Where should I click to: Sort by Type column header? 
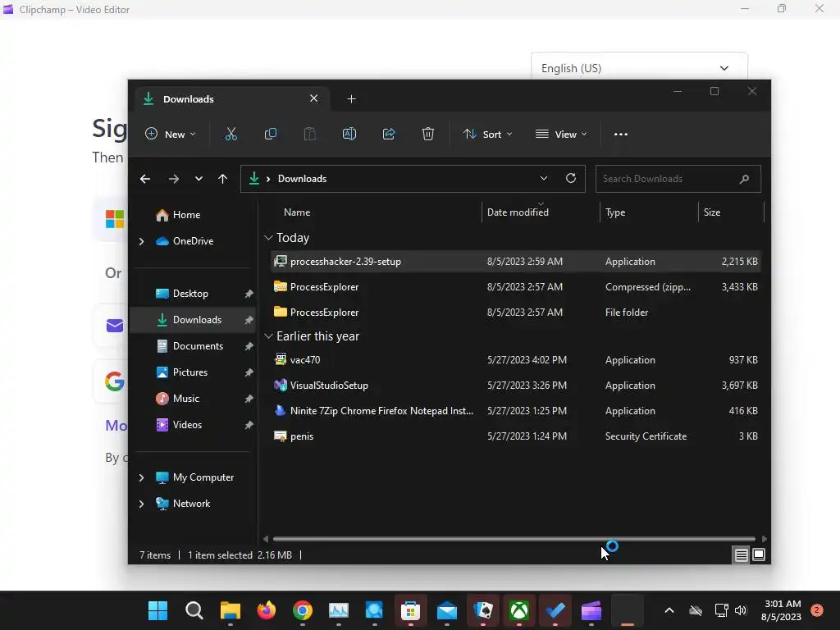(615, 212)
